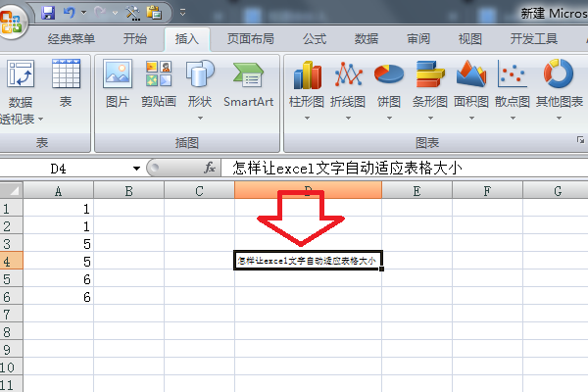Select row 10 header
Image resolution: width=588 pixels, height=392 pixels.
pyautogui.click(x=11, y=367)
